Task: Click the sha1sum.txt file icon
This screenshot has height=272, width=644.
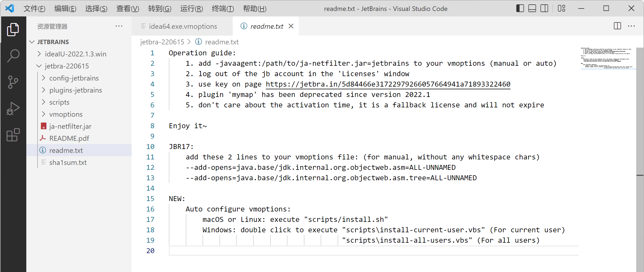Action: [43, 162]
